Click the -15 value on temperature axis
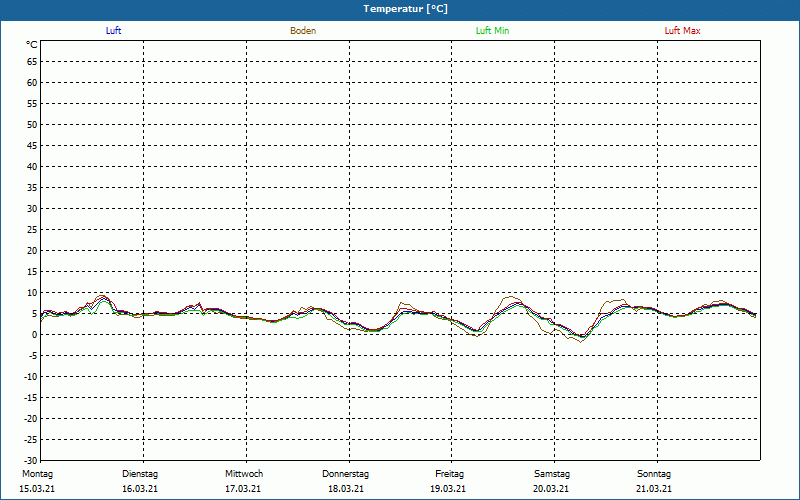The height and width of the screenshot is (500, 800). click(30, 397)
